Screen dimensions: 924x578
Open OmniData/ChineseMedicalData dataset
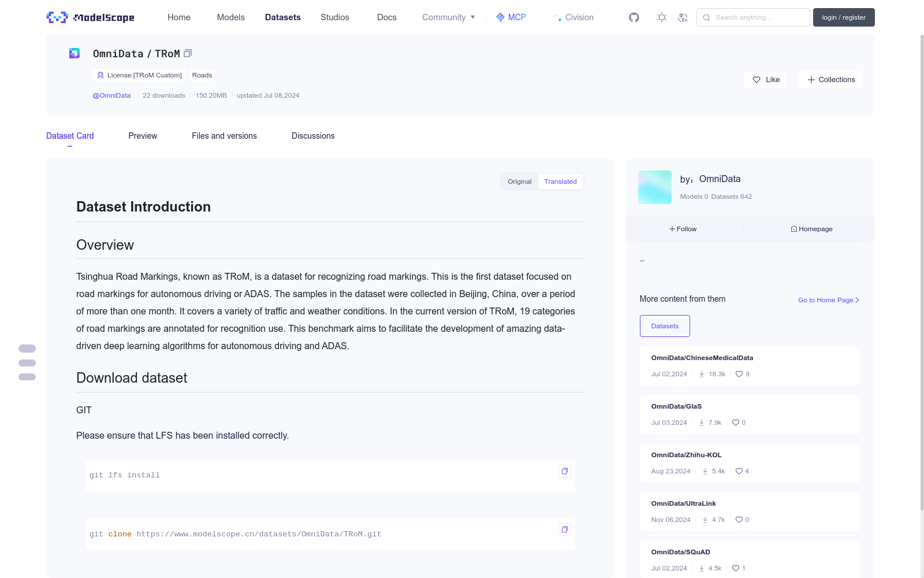pos(702,358)
